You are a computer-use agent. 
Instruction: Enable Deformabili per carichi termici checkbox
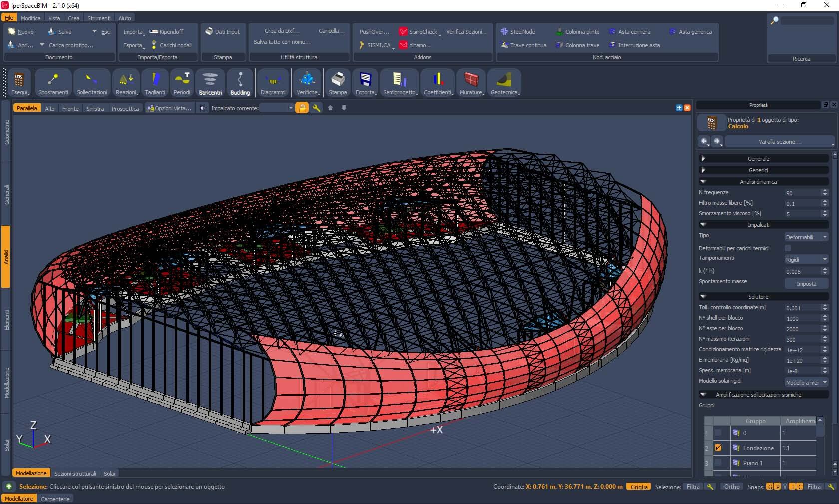coord(788,248)
